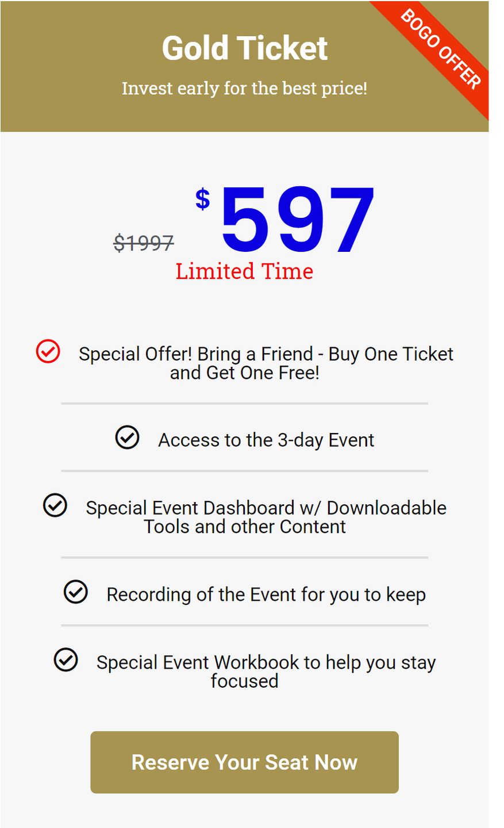Click the red Limited Time text
Image resolution: width=504 pixels, height=828 pixels.
(x=244, y=271)
